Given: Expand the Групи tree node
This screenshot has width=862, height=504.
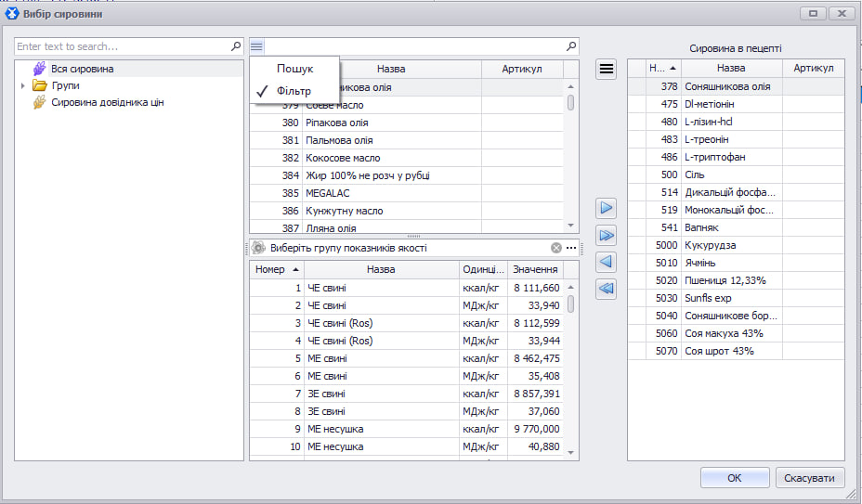Looking at the screenshot, I should pyautogui.click(x=22, y=85).
